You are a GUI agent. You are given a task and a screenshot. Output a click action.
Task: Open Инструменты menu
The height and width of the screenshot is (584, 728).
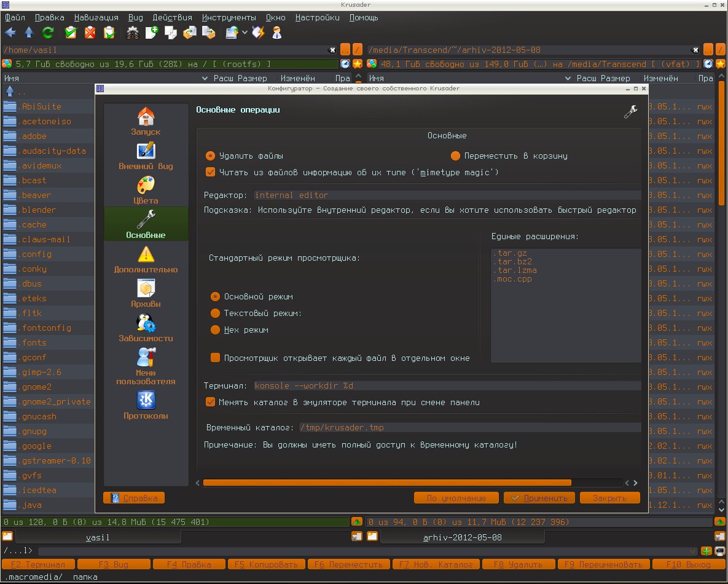point(229,18)
